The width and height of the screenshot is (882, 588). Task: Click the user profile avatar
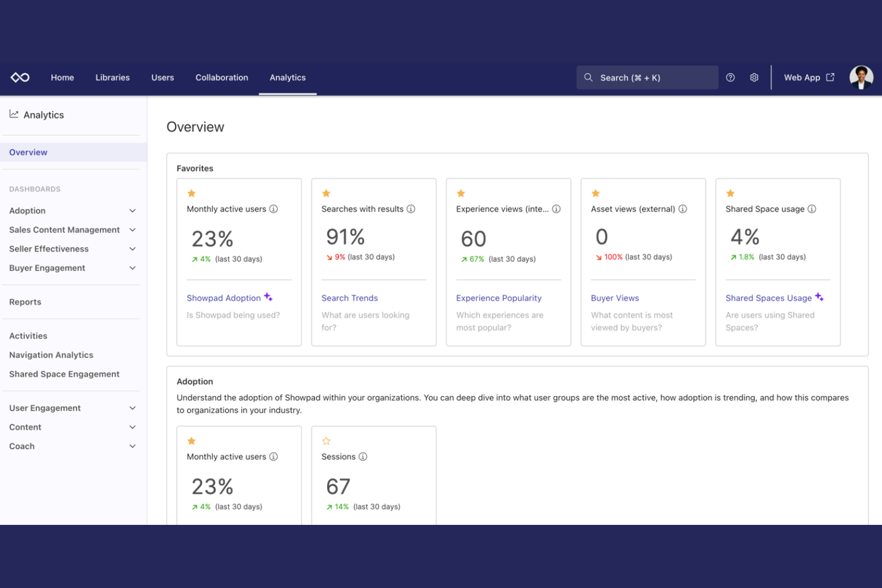tap(861, 77)
